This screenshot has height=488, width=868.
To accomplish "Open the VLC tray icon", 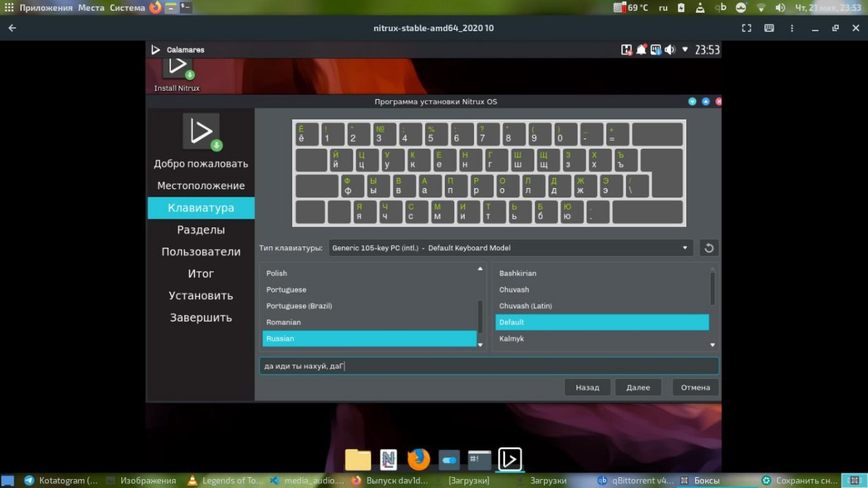I will (x=702, y=7).
